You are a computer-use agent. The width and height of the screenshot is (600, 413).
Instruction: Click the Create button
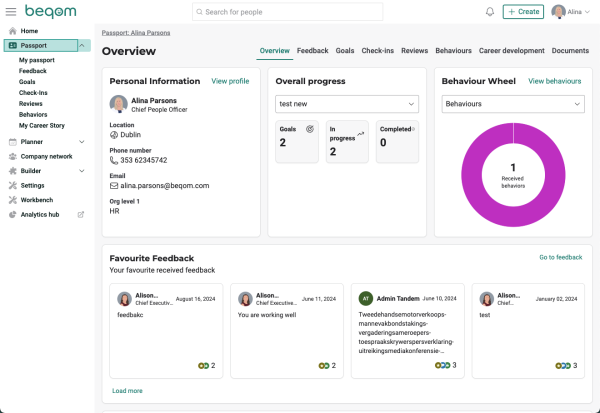pyautogui.click(x=523, y=12)
